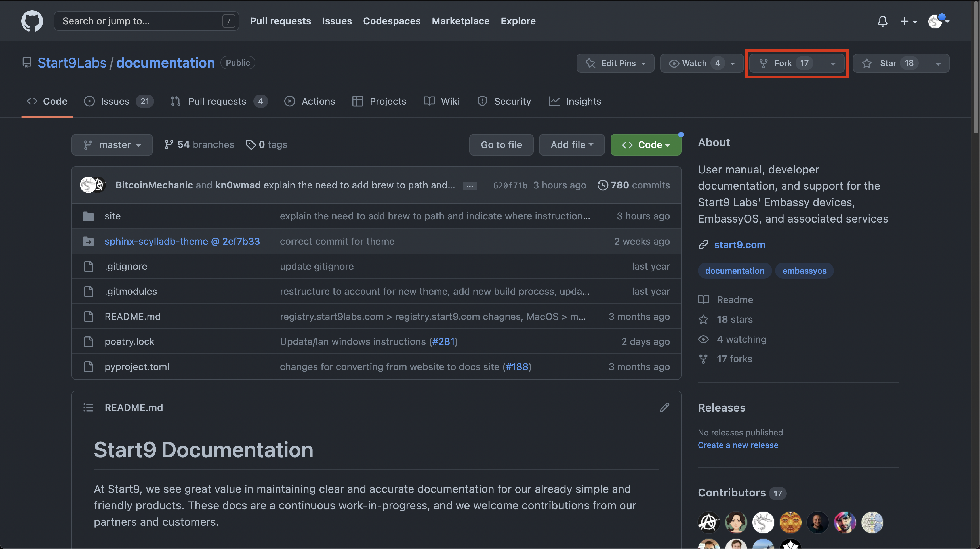Image resolution: width=980 pixels, height=549 pixels.
Task: Focus the Search or jump to field
Action: (141, 21)
